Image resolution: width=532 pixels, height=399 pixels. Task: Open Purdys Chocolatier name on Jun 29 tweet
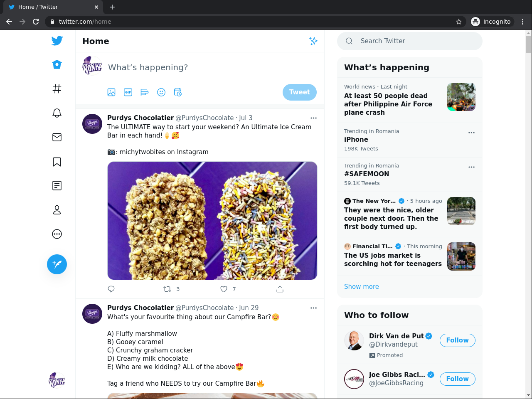click(x=140, y=308)
